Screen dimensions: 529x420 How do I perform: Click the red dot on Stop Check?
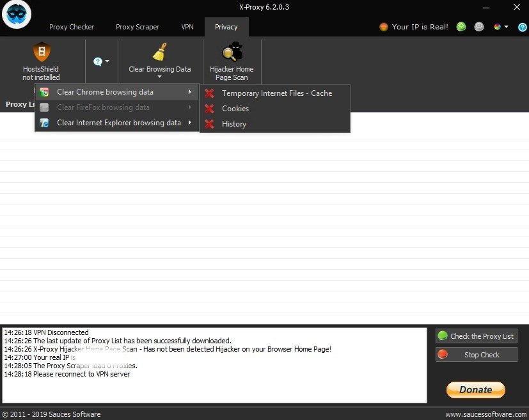click(442, 354)
